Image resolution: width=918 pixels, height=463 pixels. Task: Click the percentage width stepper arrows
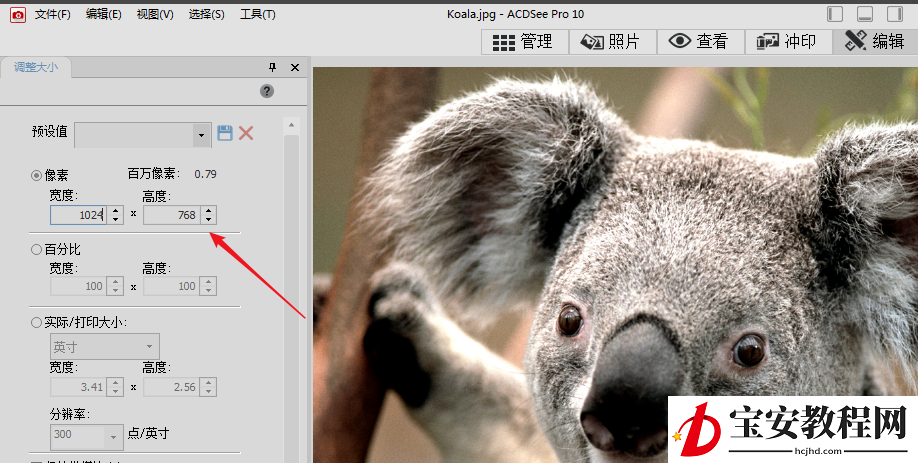click(115, 286)
